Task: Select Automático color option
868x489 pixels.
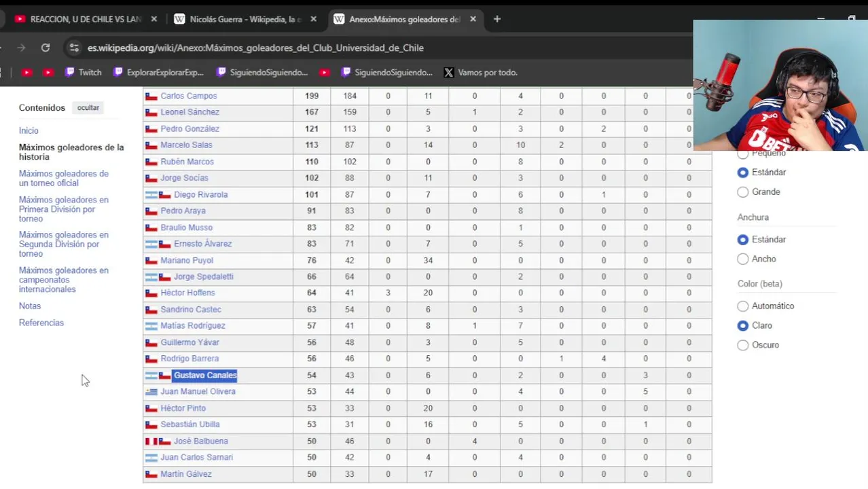Action: (x=743, y=306)
